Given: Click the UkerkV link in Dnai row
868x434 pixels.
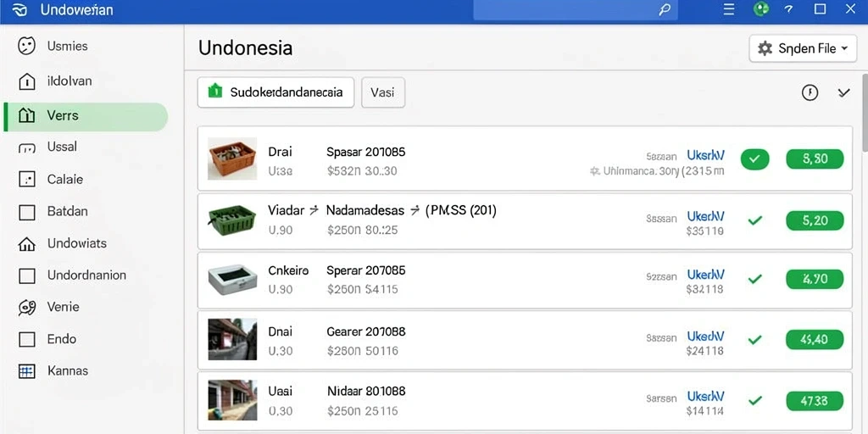Looking at the screenshot, I should (705, 336).
